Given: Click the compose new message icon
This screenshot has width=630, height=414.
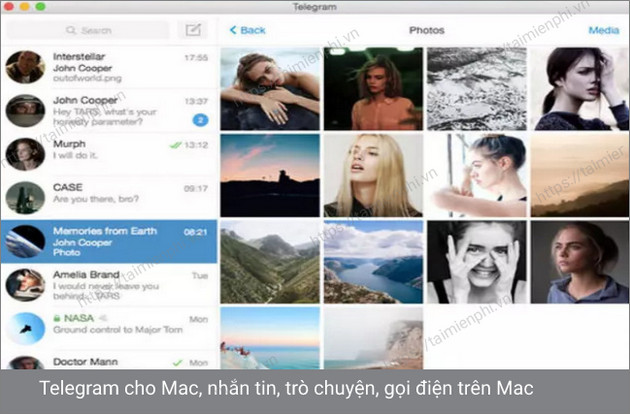Looking at the screenshot, I should pos(193,30).
